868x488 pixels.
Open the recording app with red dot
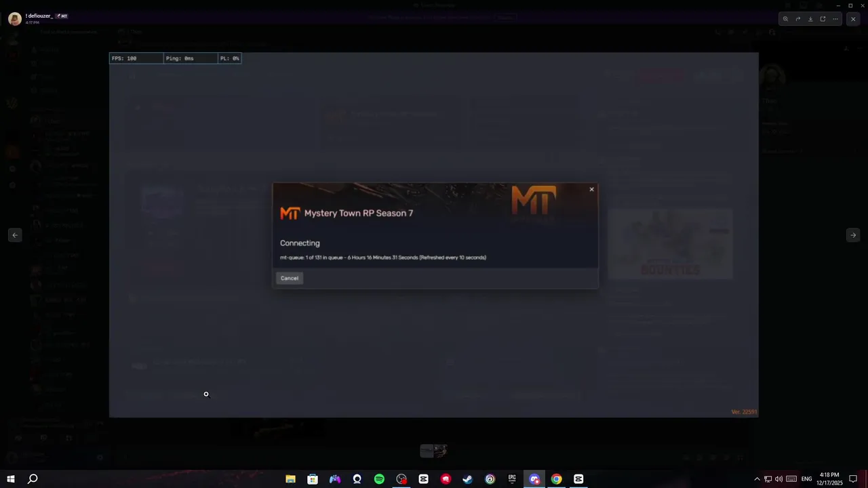401,479
